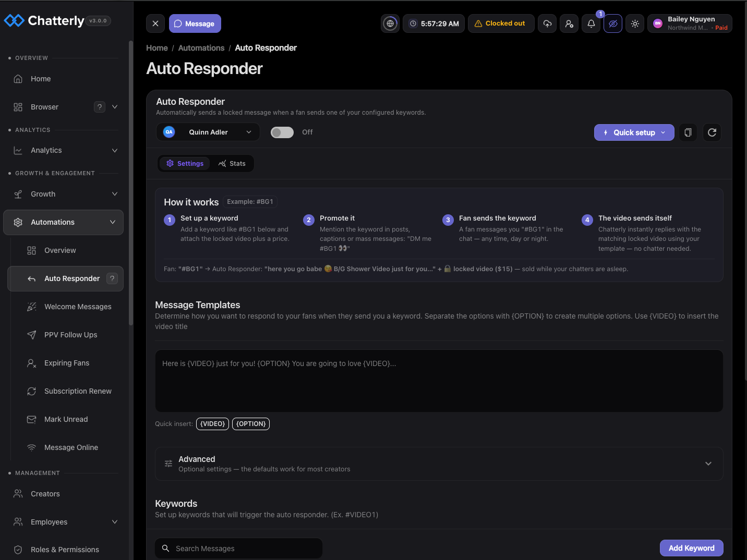Open the Quinn Adler creator dropdown

tap(208, 132)
